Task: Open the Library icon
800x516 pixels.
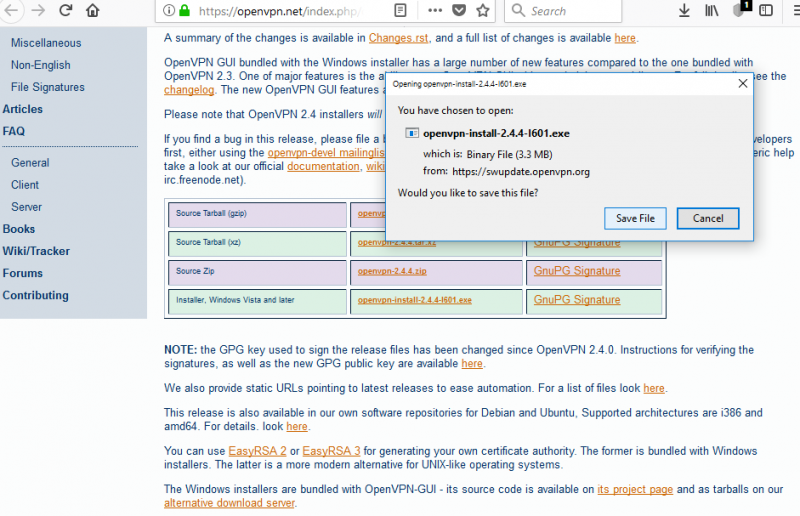Action: (x=711, y=11)
